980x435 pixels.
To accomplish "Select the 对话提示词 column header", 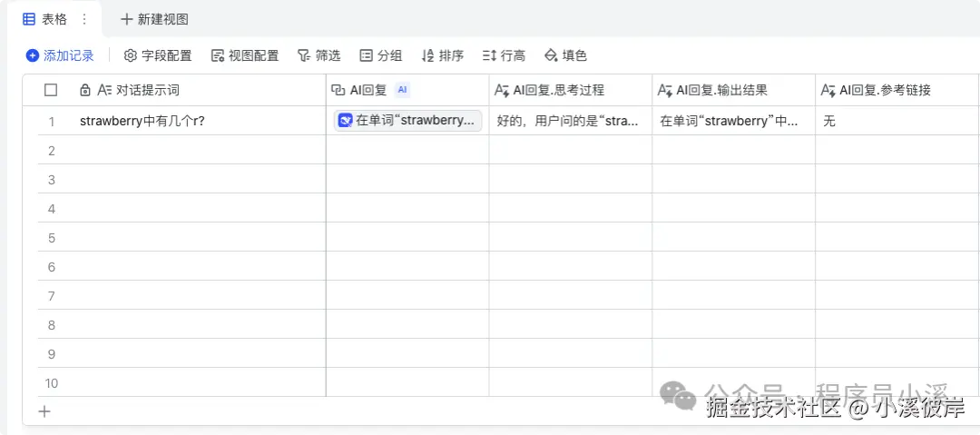I will click(200, 90).
